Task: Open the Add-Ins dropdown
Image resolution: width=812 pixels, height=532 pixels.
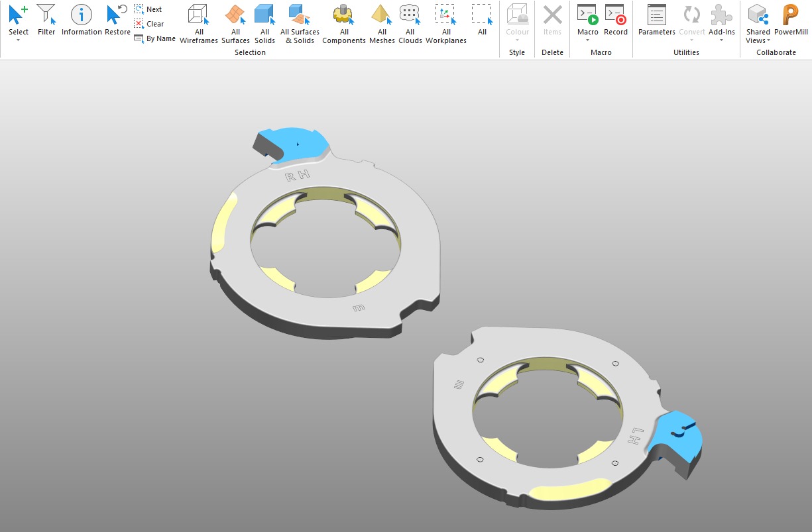Action: (721, 40)
